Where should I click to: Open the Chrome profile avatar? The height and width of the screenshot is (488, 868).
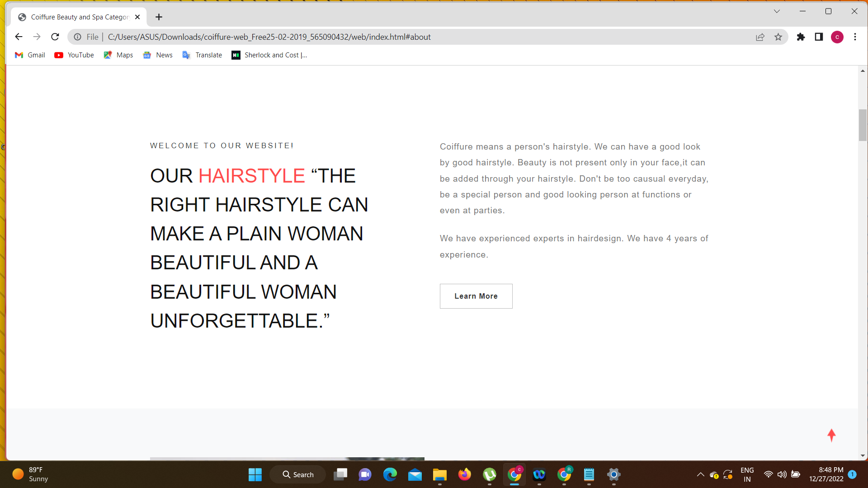tap(837, 37)
